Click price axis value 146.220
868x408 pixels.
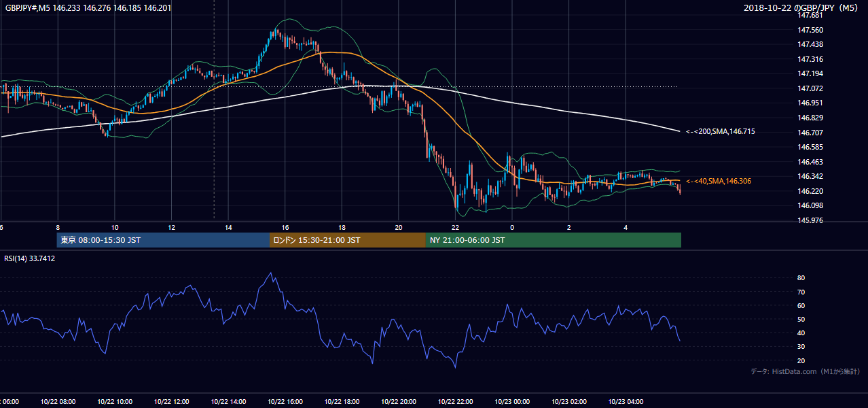[x=810, y=191]
